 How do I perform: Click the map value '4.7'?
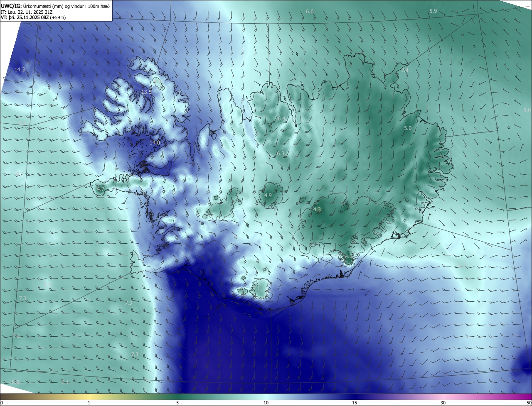100,189
